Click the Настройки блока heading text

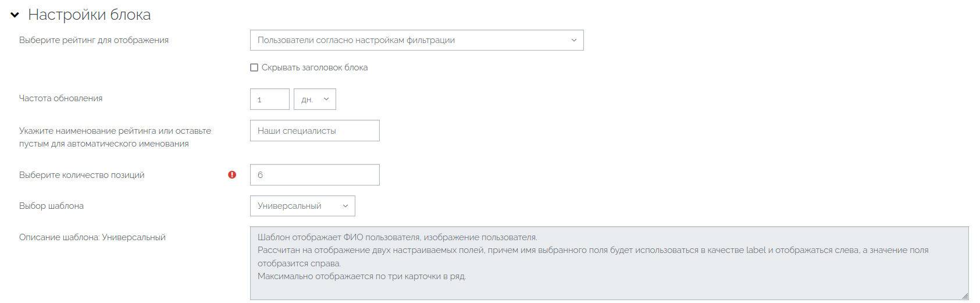coord(90,15)
